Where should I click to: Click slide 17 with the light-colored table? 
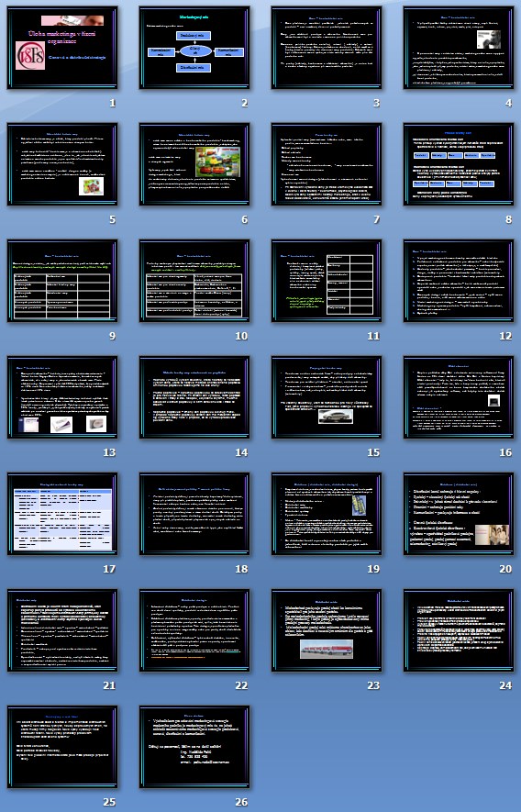62,514
